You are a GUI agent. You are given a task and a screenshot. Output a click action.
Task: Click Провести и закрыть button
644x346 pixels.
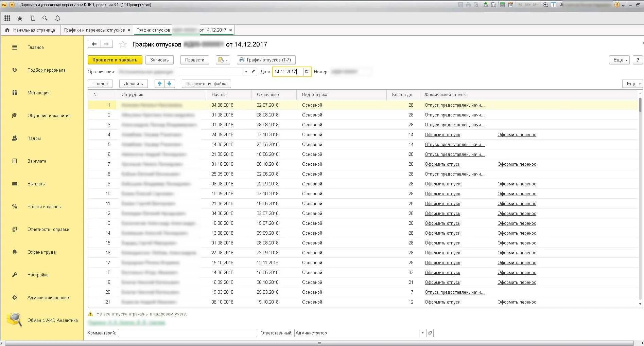click(x=115, y=60)
